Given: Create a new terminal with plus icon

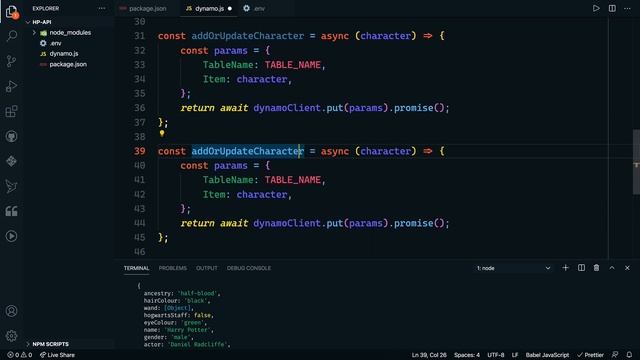Looking at the screenshot, I should click(565, 268).
